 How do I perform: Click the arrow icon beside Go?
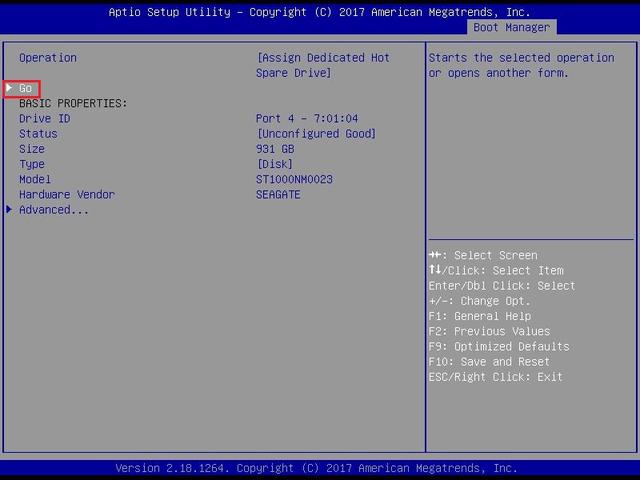click(10, 89)
